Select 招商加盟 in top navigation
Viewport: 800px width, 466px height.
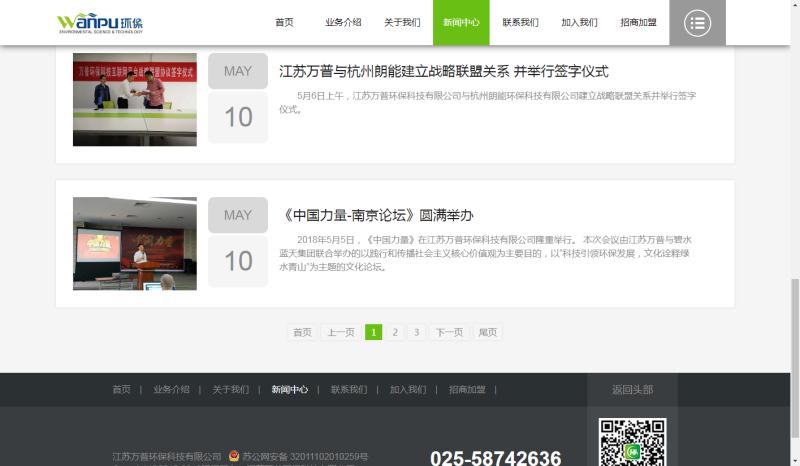pos(638,22)
